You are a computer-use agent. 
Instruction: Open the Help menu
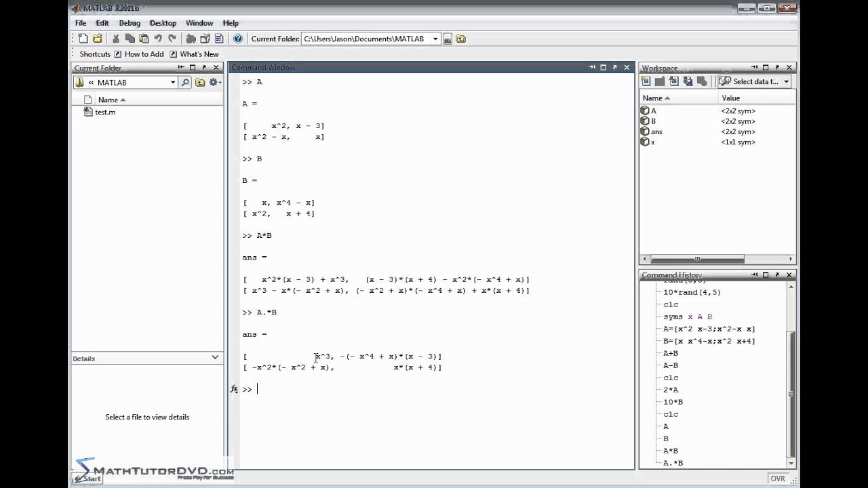231,23
